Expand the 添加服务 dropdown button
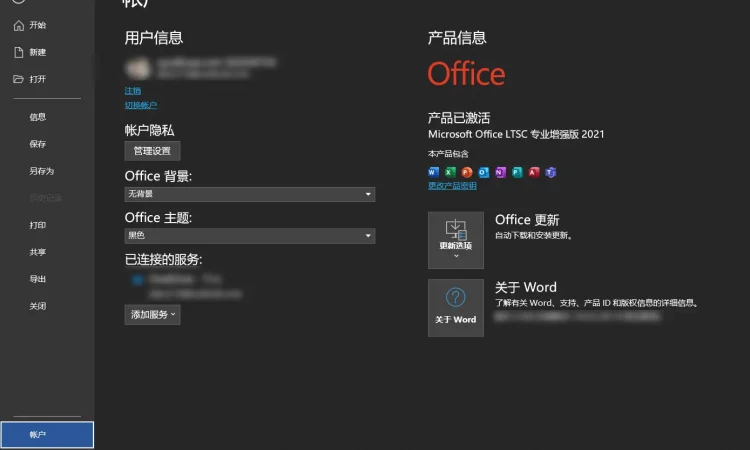This screenshot has height=450, width=750. coord(152,315)
